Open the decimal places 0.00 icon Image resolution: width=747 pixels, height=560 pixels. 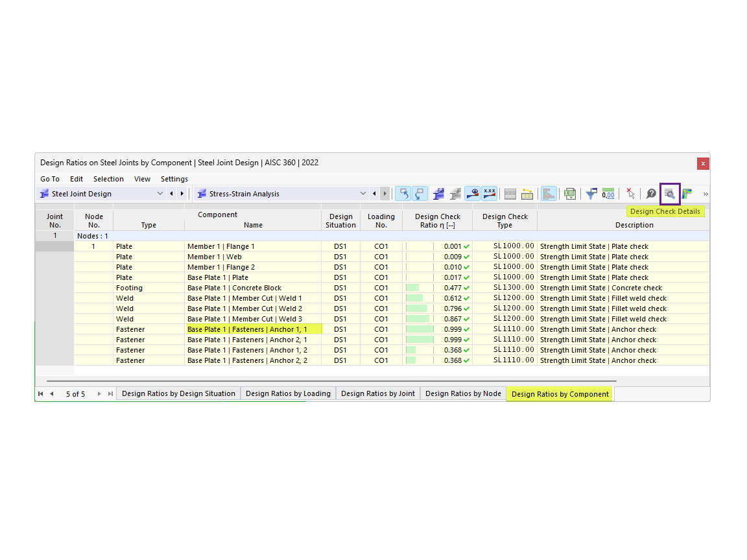click(608, 194)
